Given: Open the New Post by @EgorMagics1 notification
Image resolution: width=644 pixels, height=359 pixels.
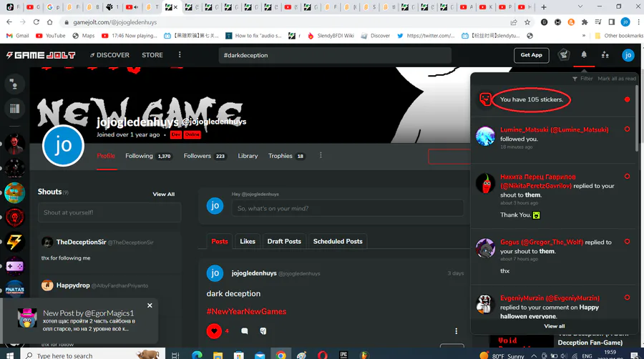Looking at the screenshot, I should pyautogui.click(x=80, y=321).
